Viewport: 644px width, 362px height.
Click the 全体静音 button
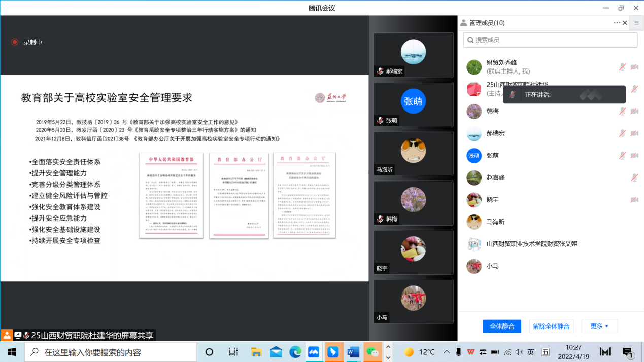click(501, 327)
